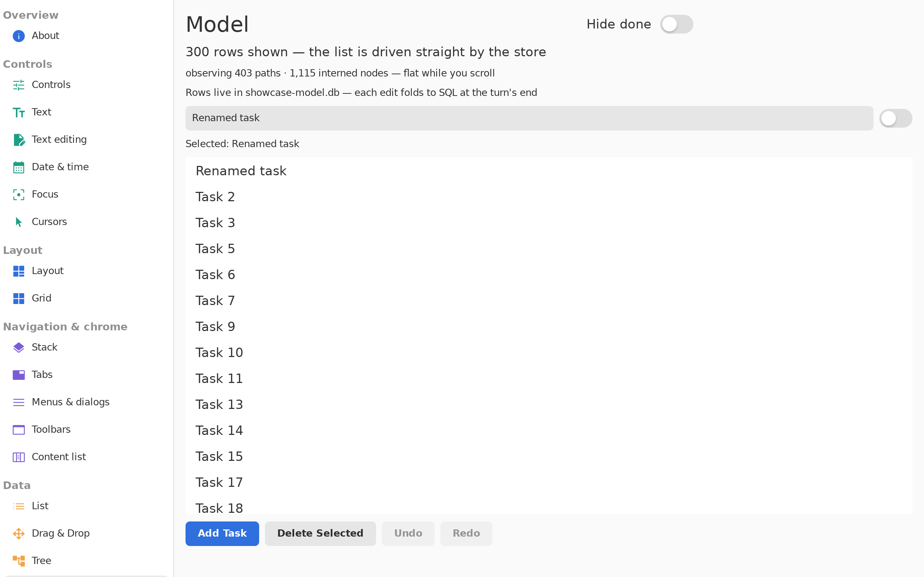Click the Text editing pencil icon
Image resolution: width=924 pixels, height=577 pixels.
point(18,140)
